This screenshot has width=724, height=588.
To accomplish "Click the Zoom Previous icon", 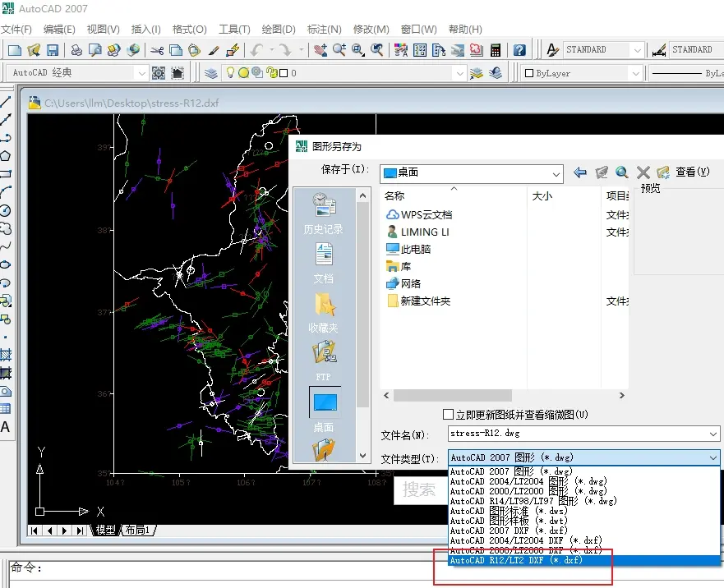I will (x=376, y=50).
